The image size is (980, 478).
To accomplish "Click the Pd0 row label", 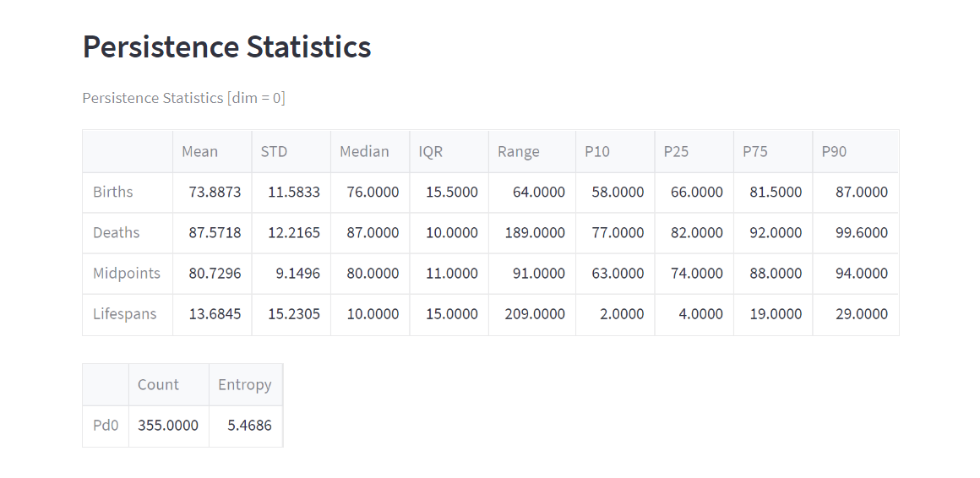I will point(106,426).
